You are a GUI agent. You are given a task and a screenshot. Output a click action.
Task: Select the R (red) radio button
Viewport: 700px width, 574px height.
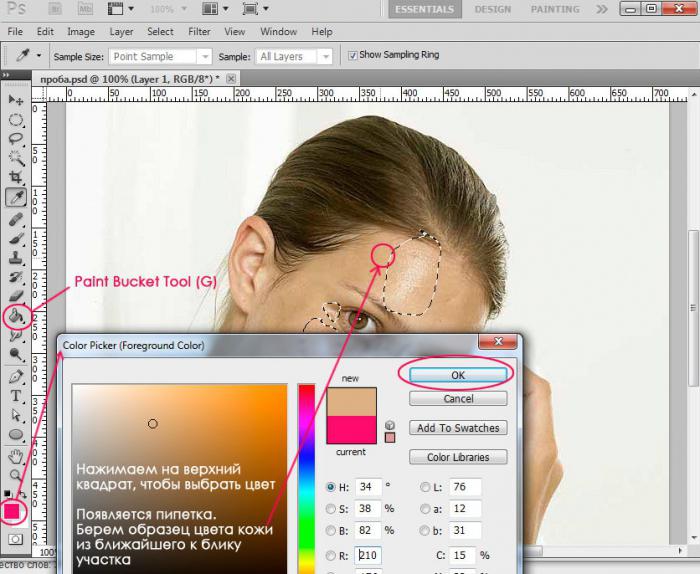tap(330, 556)
